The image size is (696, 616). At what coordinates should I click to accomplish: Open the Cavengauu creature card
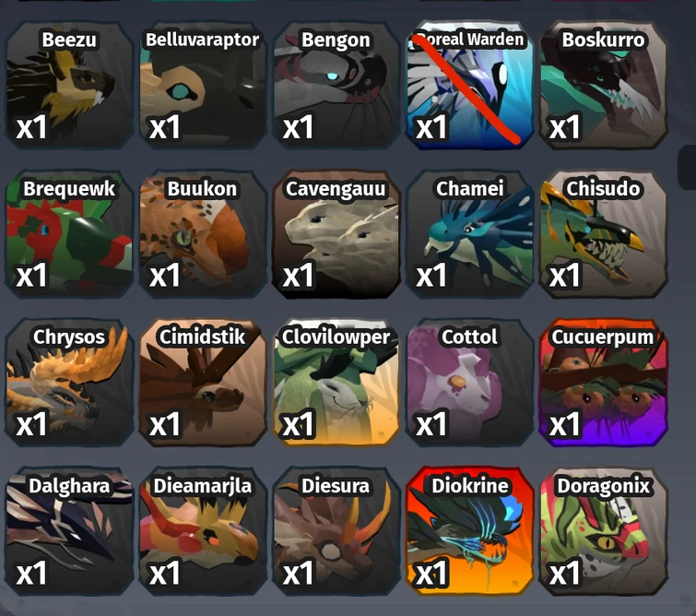336,233
